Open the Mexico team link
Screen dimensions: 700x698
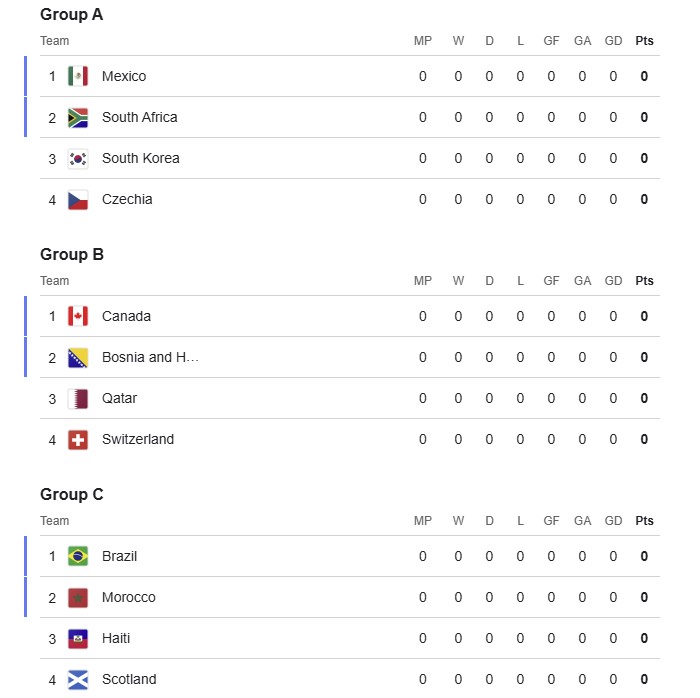124,76
